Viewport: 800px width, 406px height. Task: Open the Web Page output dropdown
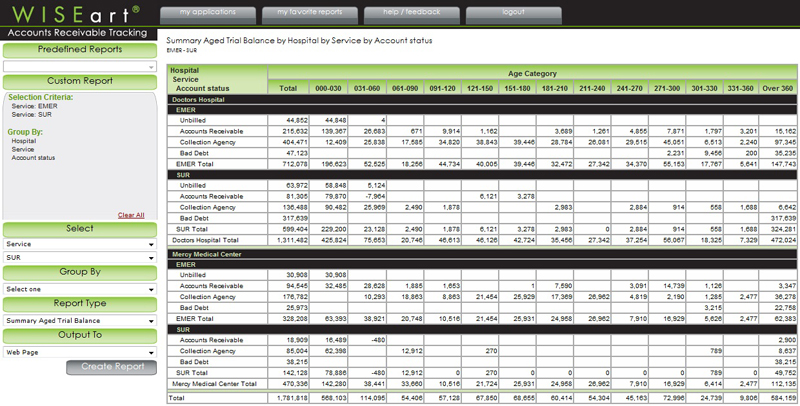pos(80,352)
